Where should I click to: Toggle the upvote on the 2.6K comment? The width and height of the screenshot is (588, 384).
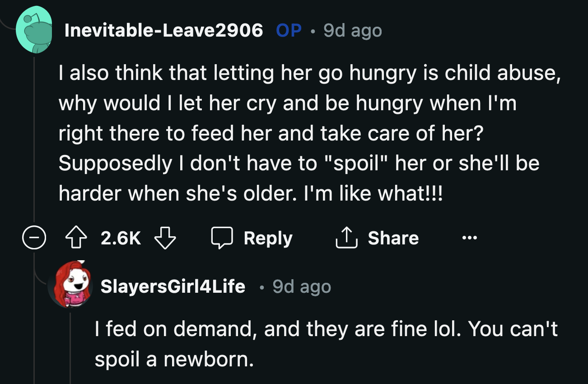point(75,238)
